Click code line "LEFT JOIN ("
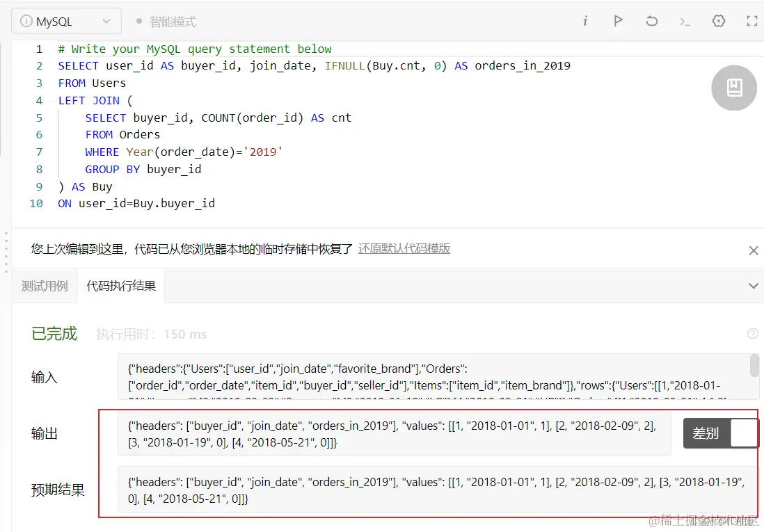764x532 pixels. [95, 101]
